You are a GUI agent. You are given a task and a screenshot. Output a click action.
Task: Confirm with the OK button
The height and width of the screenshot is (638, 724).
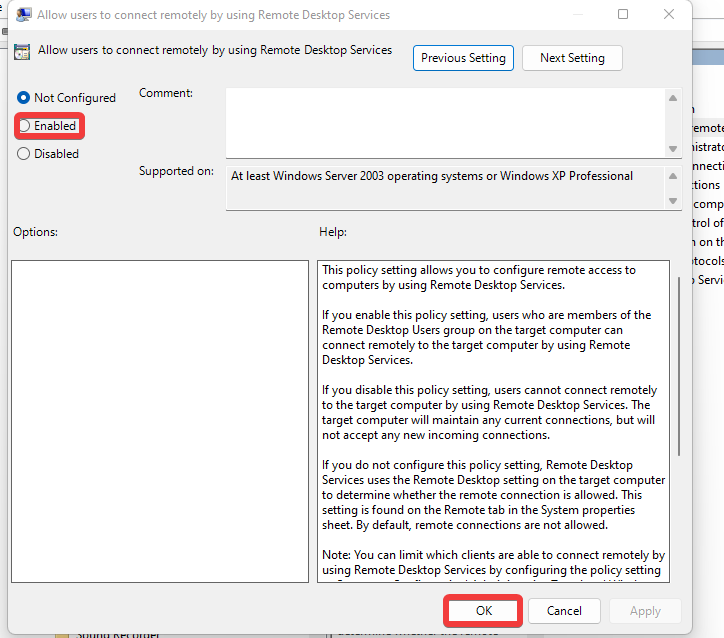click(483, 611)
